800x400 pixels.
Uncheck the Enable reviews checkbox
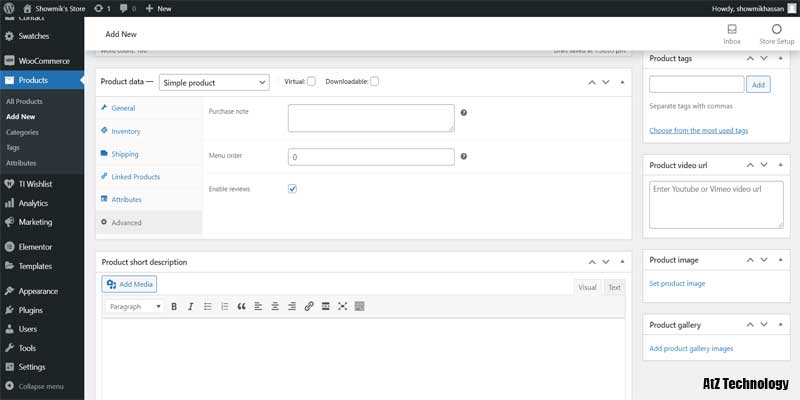292,188
